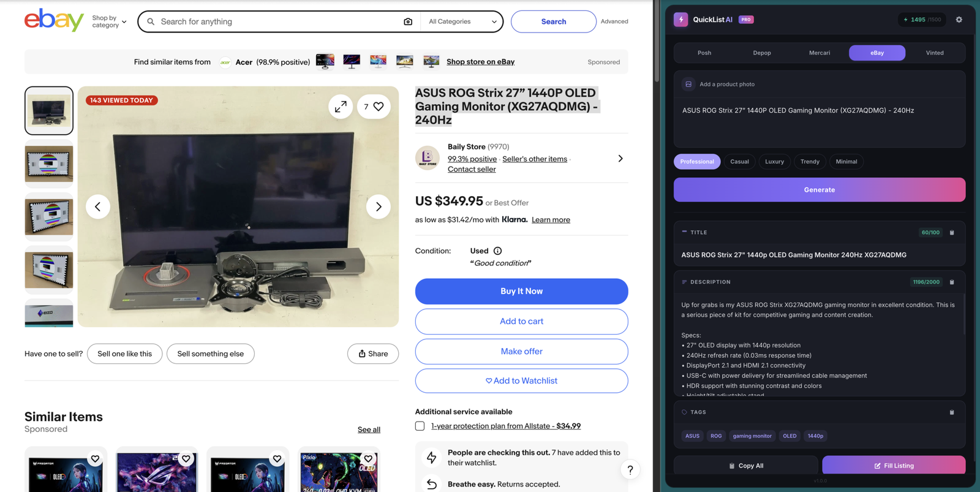Favorite the first similar item card

[x=95, y=459]
